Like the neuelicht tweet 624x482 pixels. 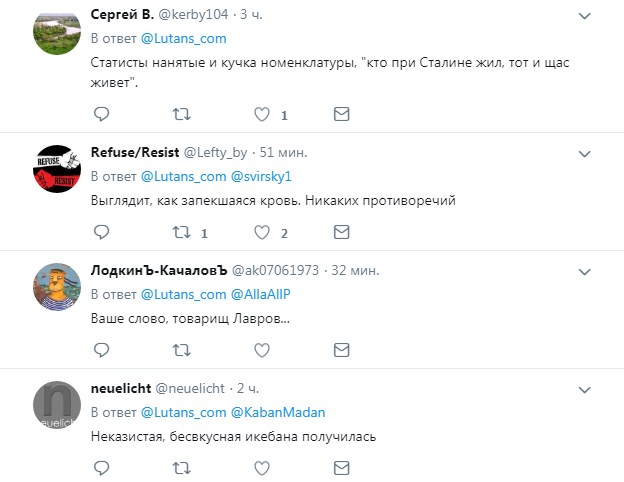[x=262, y=467]
